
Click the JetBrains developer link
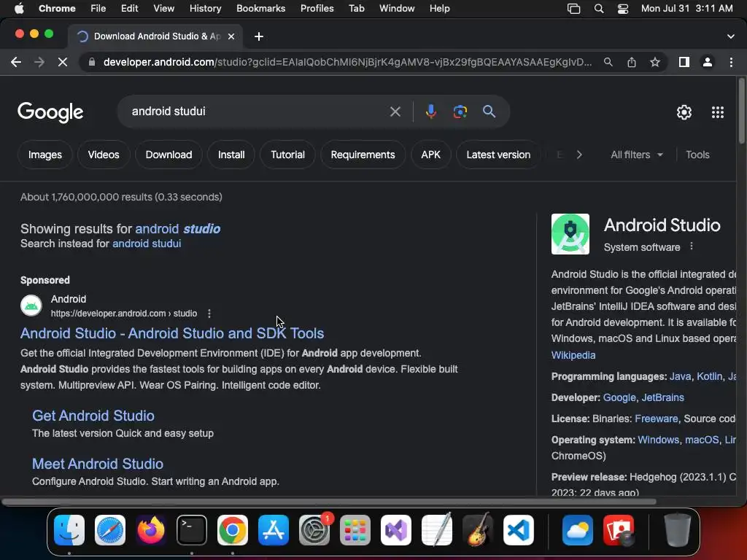pos(662,397)
